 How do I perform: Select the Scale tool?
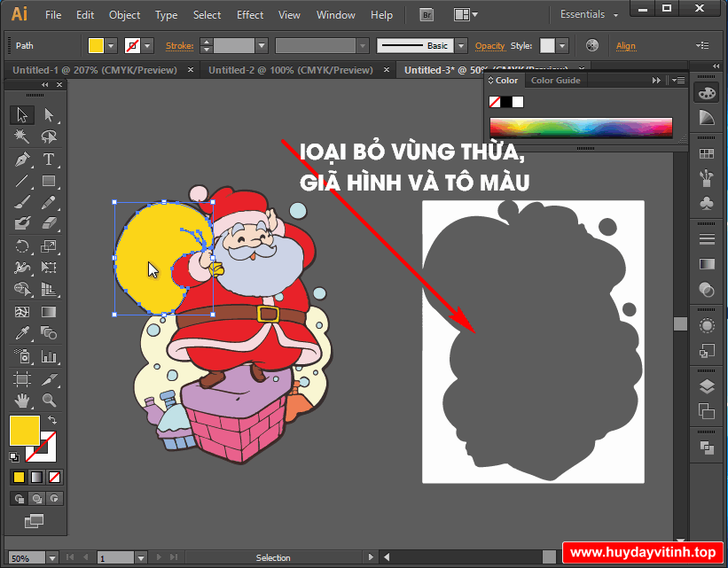pyautogui.click(x=49, y=246)
